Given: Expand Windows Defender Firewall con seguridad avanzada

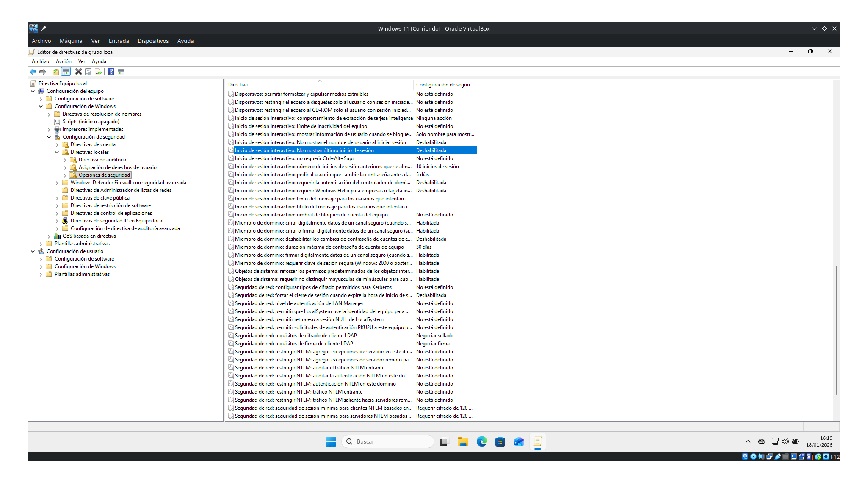Looking at the screenshot, I should click(57, 183).
